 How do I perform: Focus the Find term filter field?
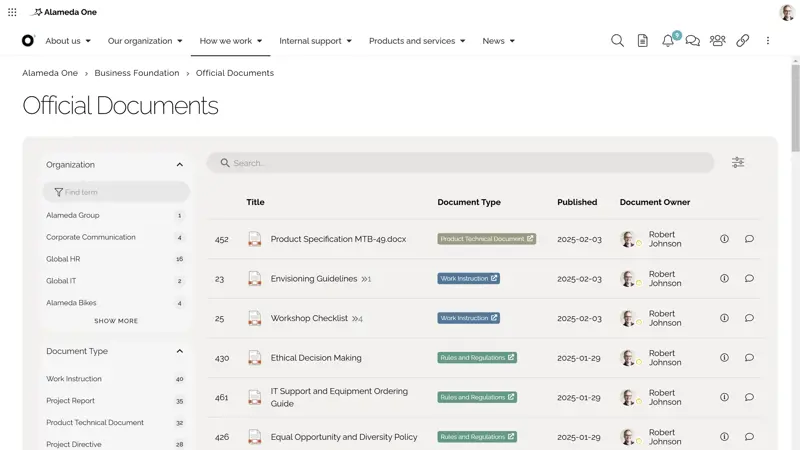(x=116, y=192)
